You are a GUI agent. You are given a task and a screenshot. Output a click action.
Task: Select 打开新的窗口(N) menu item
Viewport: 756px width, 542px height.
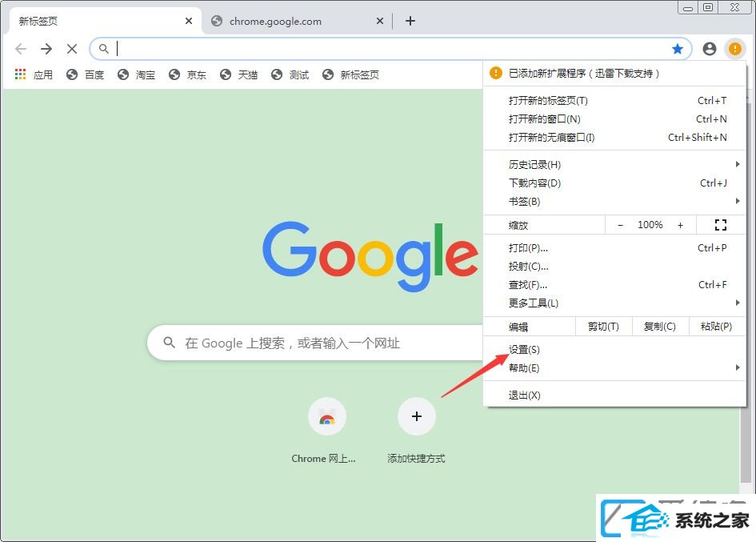(614, 118)
